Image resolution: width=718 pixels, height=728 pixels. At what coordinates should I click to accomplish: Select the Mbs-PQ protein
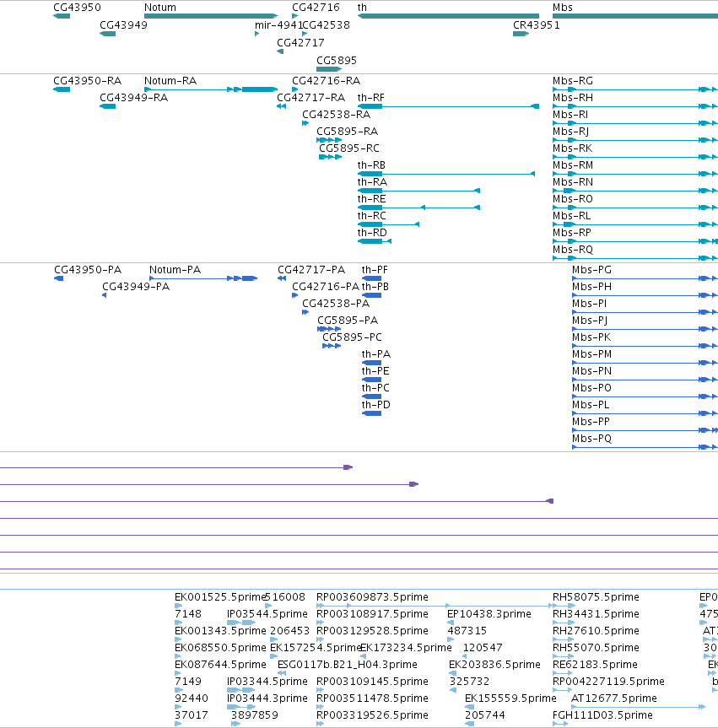click(x=645, y=447)
